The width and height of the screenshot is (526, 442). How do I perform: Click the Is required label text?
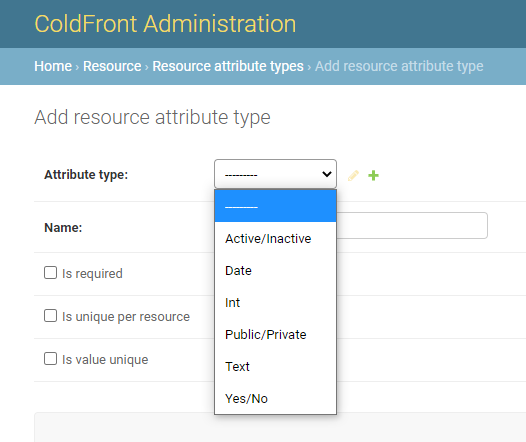pyautogui.click(x=92, y=274)
